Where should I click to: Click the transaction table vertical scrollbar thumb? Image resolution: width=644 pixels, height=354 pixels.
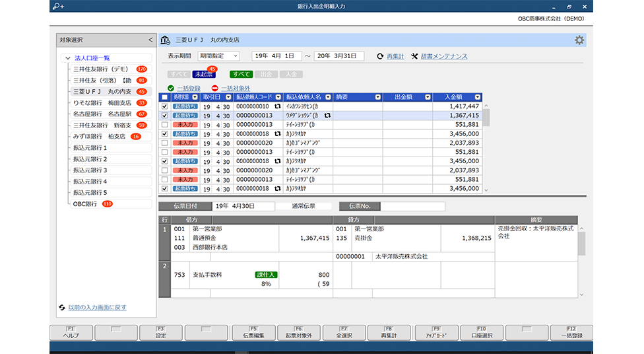[486, 118]
